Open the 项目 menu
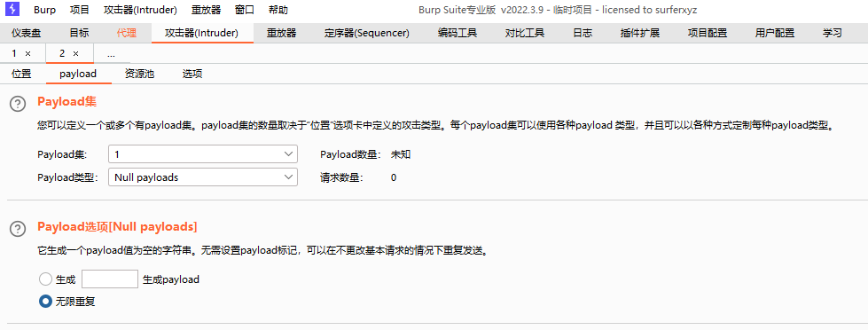868x330 pixels. click(x=79, y=10)
